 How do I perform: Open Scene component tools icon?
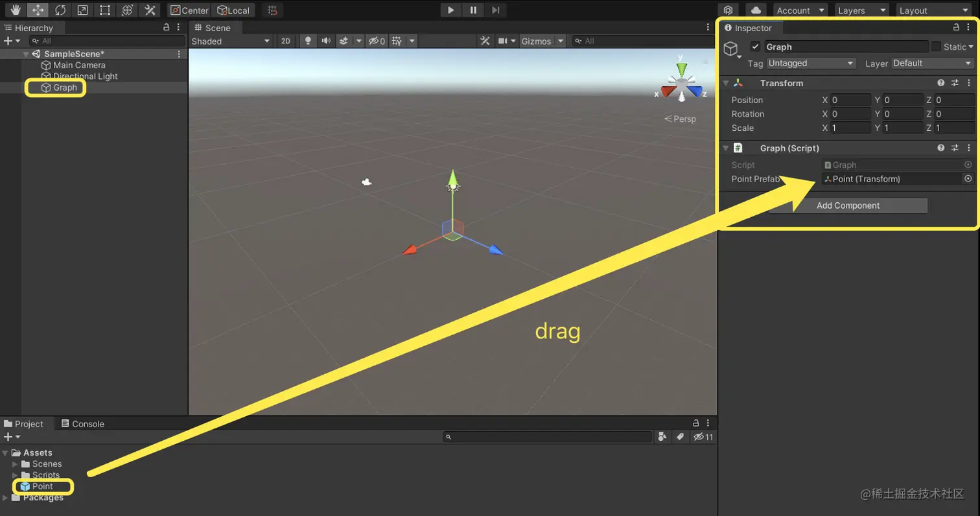point(484,41)
